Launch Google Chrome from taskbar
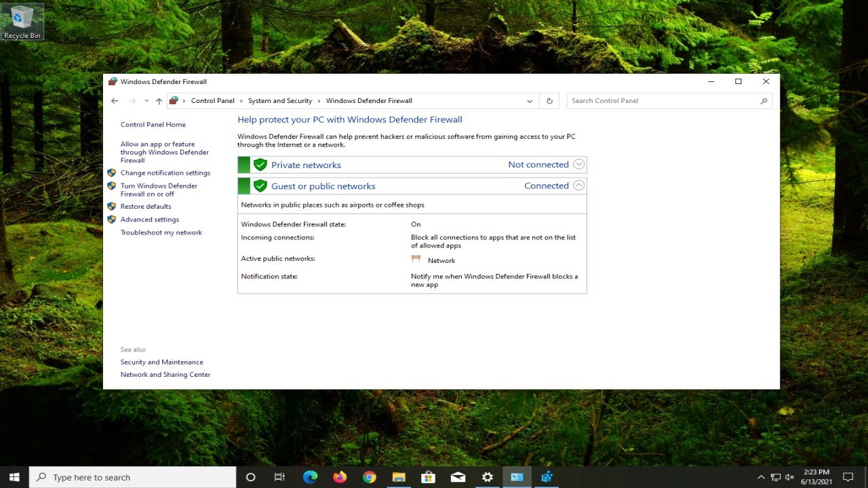The image size is (868, 488). click(369, 477)
